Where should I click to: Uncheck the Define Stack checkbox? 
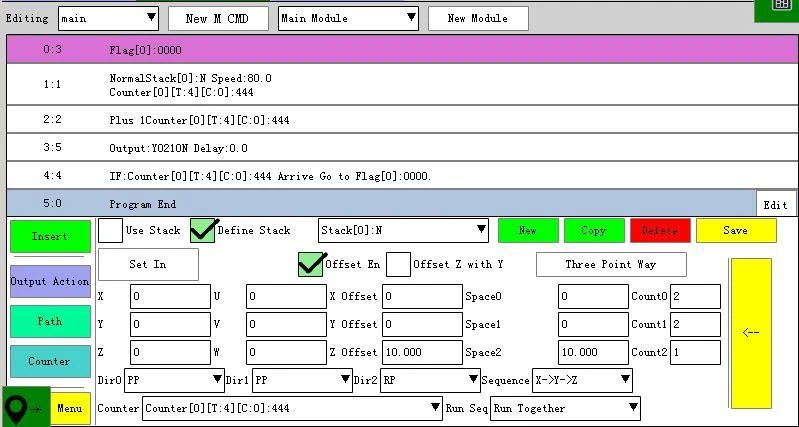pyautogui.click(x=203, y=230)
